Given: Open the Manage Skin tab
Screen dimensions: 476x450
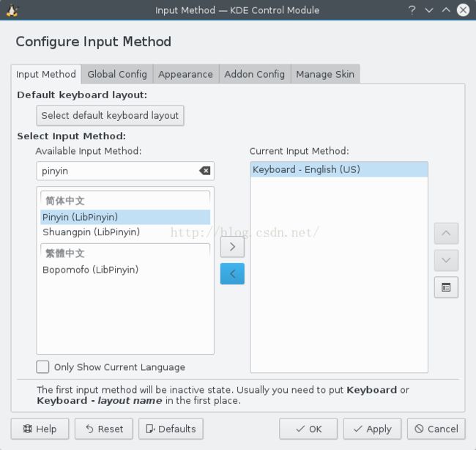Looking at the screenshot, I should 325,74.
